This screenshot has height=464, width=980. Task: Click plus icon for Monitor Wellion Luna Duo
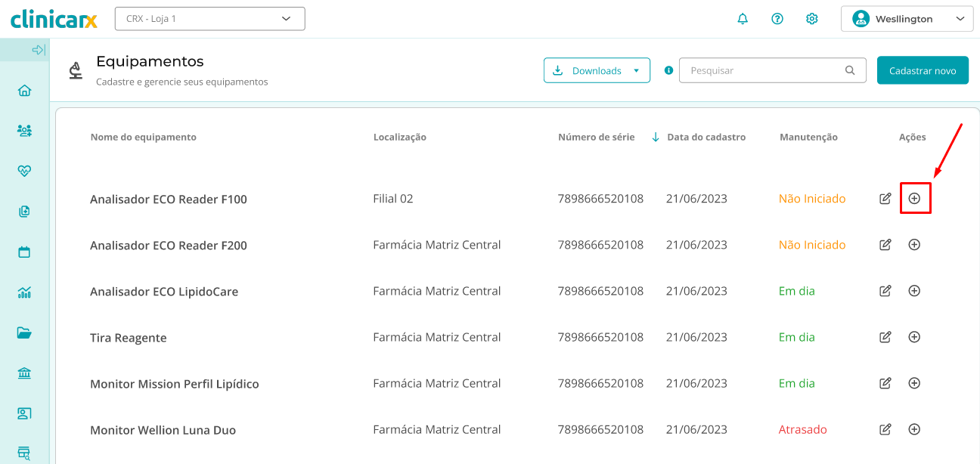pyautogui.click(x=914, y=429)
